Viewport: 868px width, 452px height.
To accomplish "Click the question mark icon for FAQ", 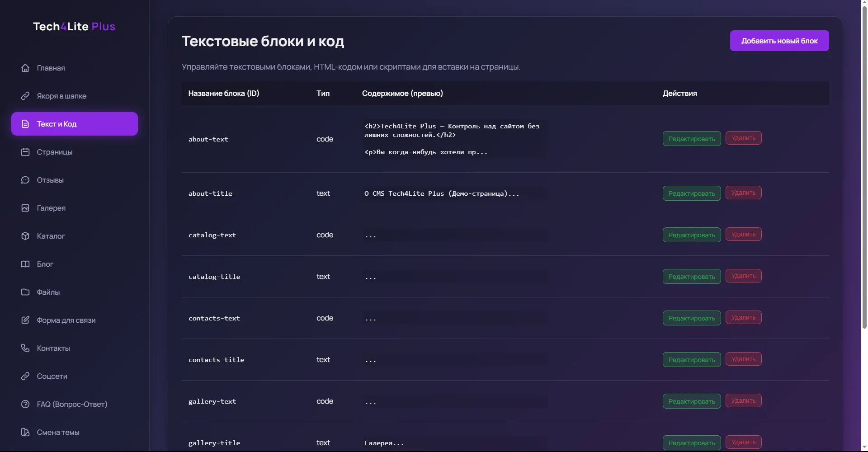I will point(25,404).
